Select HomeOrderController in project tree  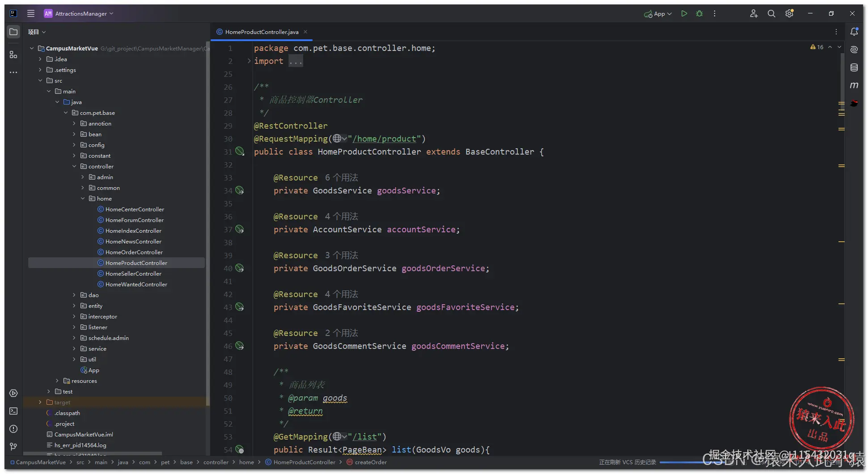click(134, 252)
